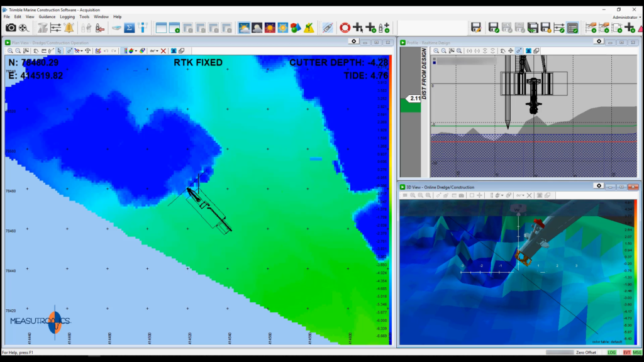Screen dimensions: 644x362
Task: Expand the view angle dropdown in 3D View toolbar
Action: pyautogui.click(x=519, y=195)
